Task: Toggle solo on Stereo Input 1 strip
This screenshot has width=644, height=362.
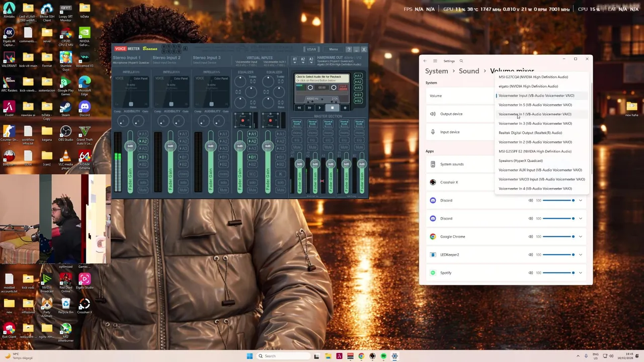Action: (143, 182)
